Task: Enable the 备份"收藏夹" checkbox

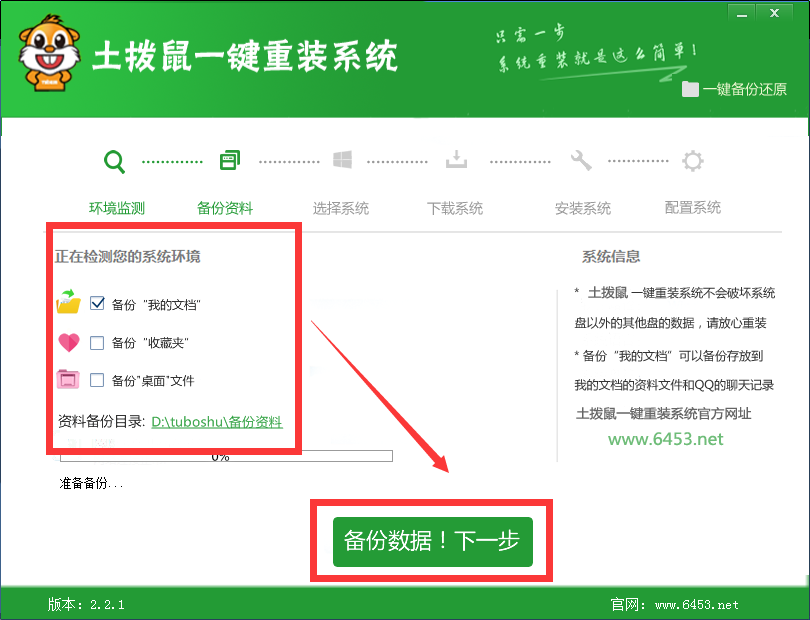Action: pos(97,343)
